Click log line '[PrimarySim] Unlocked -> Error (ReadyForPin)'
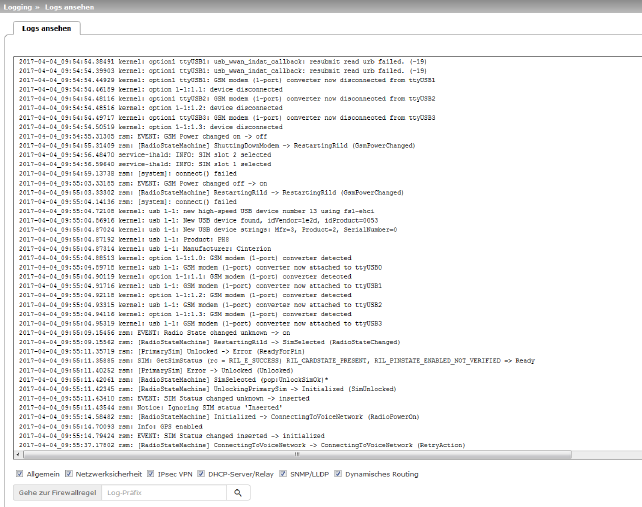642x507 pixels. point(162,351)
